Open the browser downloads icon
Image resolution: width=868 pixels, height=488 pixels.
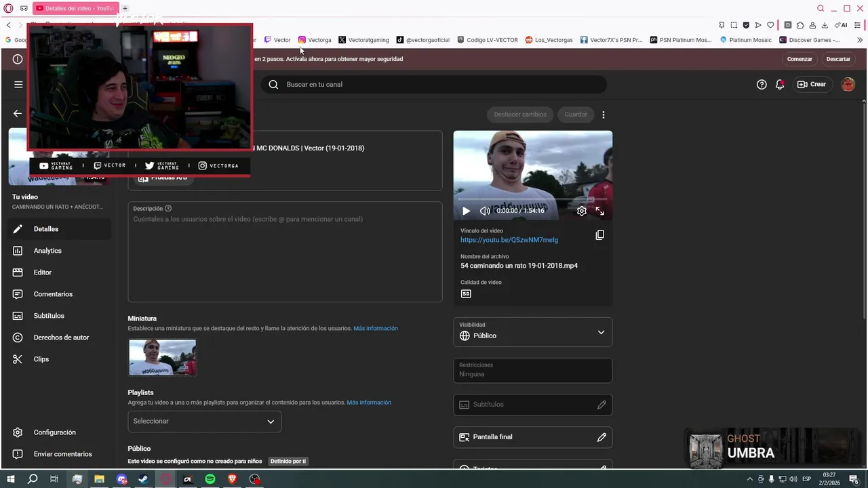tap(825, 25)
